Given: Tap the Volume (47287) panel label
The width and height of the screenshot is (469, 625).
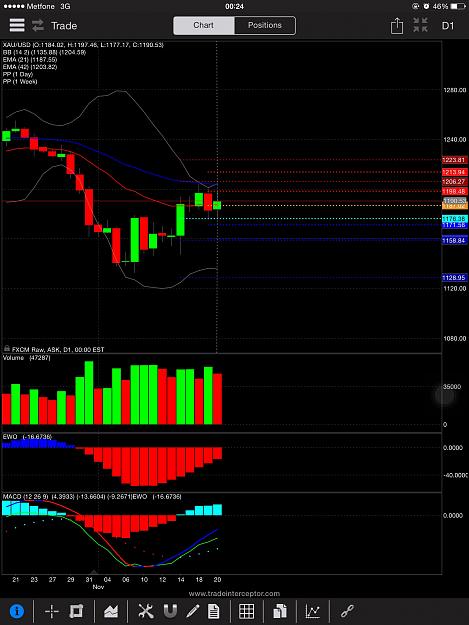Looking at the screenshot, I should [x=26, y=358].
